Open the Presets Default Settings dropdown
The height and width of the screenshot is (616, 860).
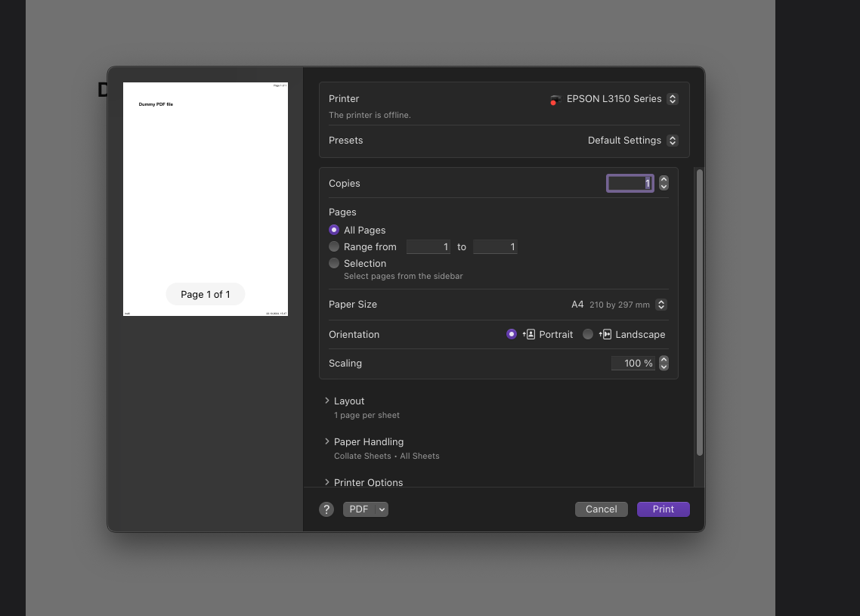pyautogui.click(x=673, y=141)
